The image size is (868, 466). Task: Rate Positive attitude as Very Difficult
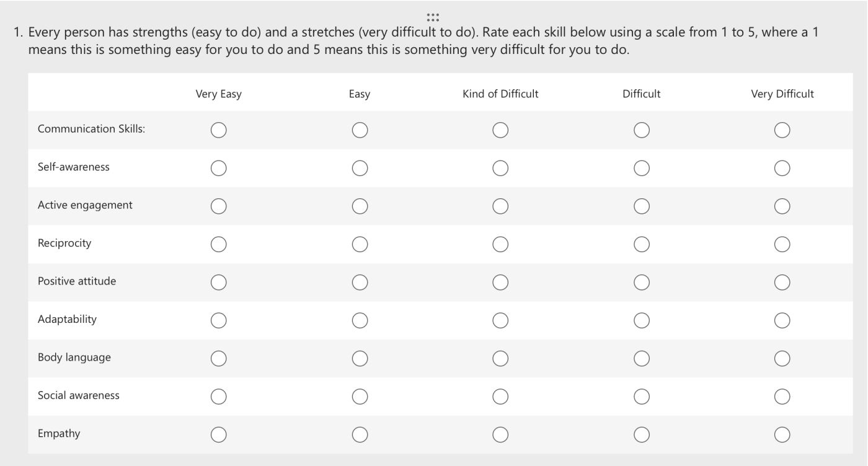pos(782,282)
